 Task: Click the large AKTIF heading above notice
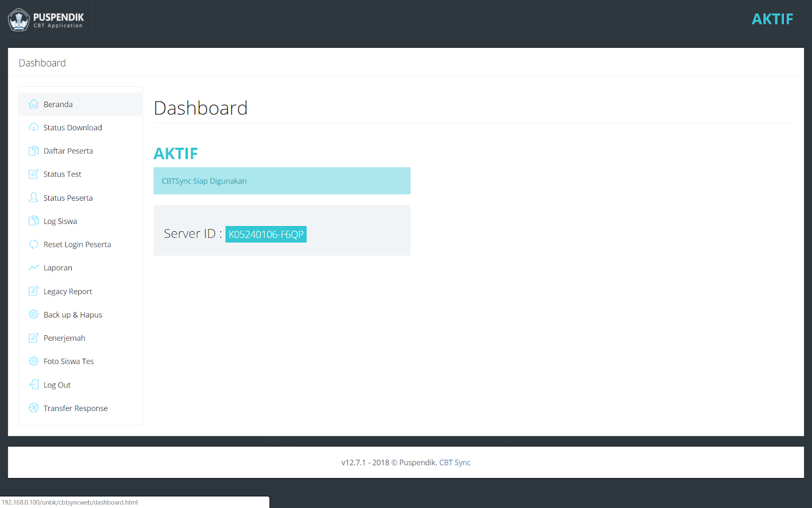coord(176,153)
